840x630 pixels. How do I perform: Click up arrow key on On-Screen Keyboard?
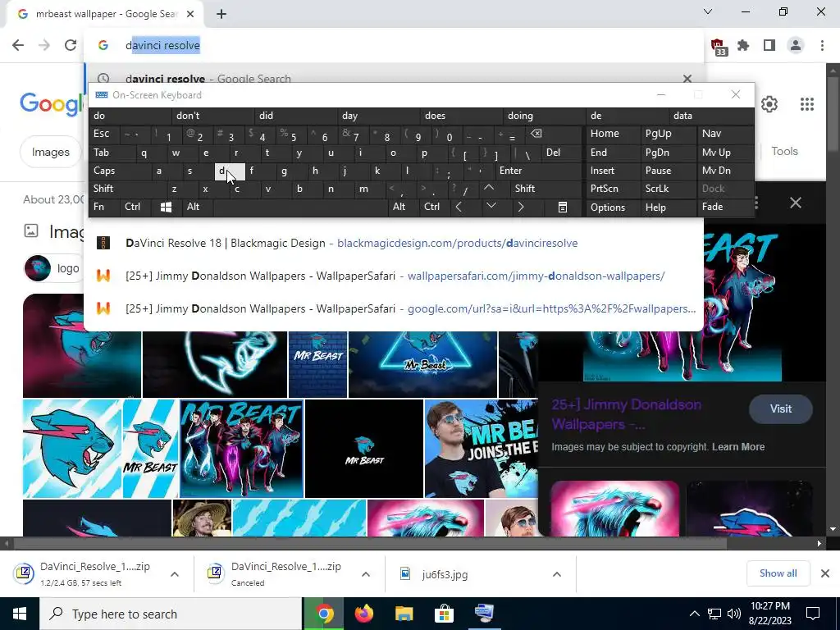point(489,188)
